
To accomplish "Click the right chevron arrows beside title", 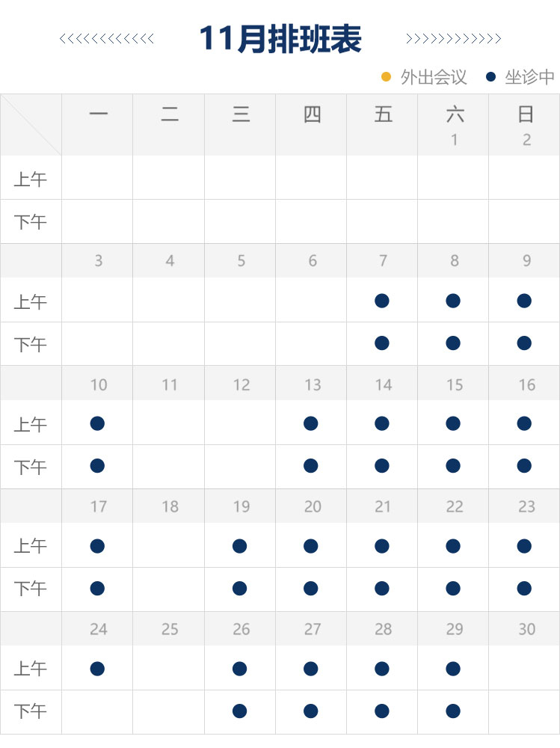I will pos(453,39).
